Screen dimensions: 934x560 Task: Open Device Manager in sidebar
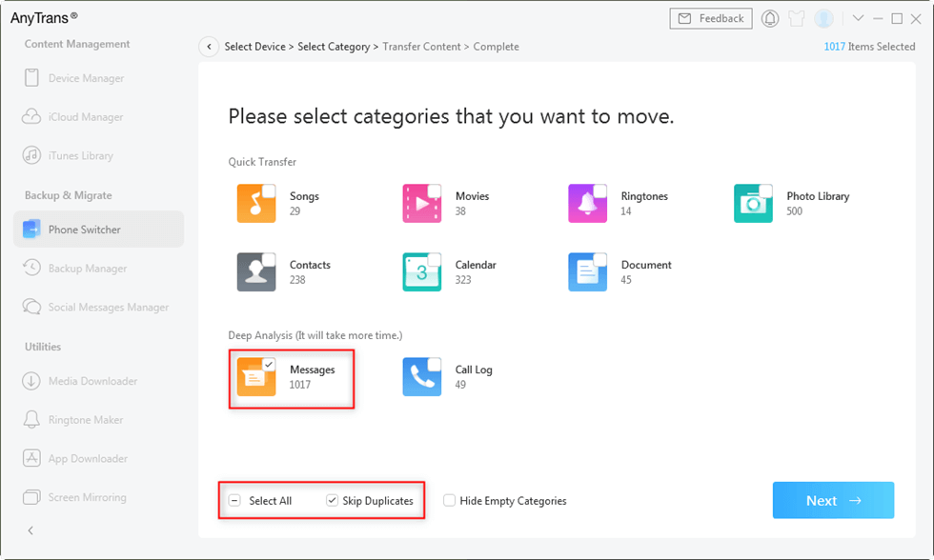86,78
